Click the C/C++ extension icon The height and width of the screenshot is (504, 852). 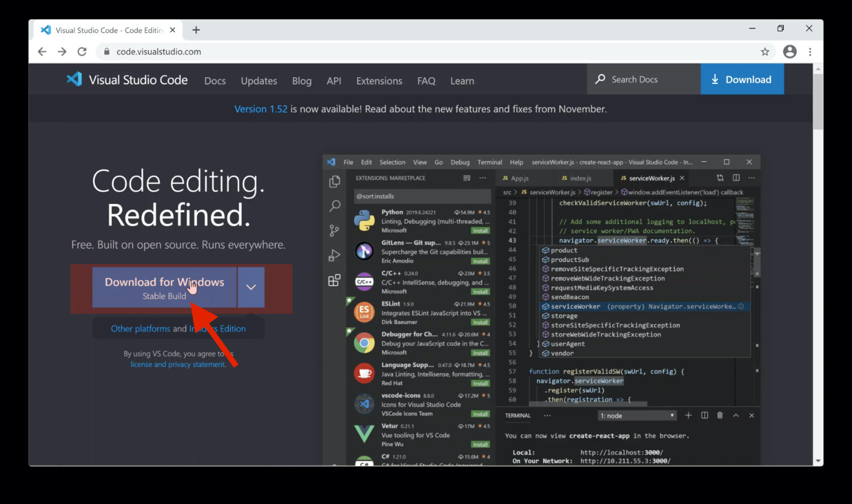click(364, 282)
